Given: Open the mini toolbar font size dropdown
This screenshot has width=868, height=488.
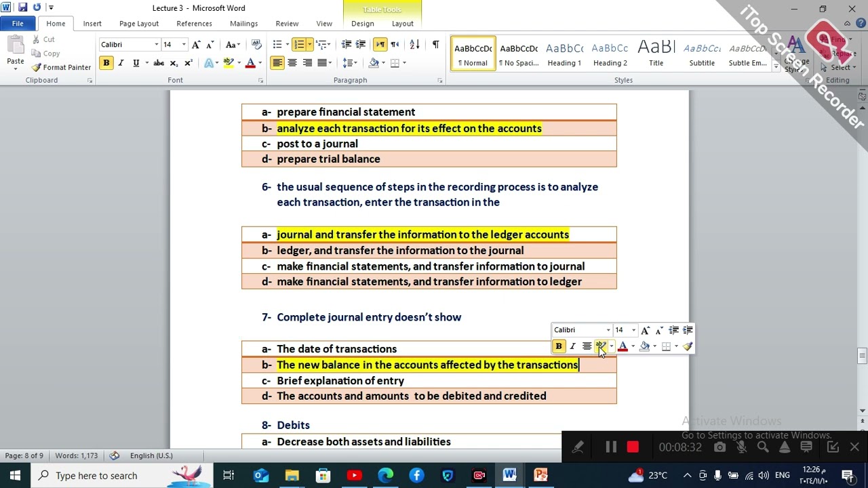Looking at the screenshot, I should [633, 330].
